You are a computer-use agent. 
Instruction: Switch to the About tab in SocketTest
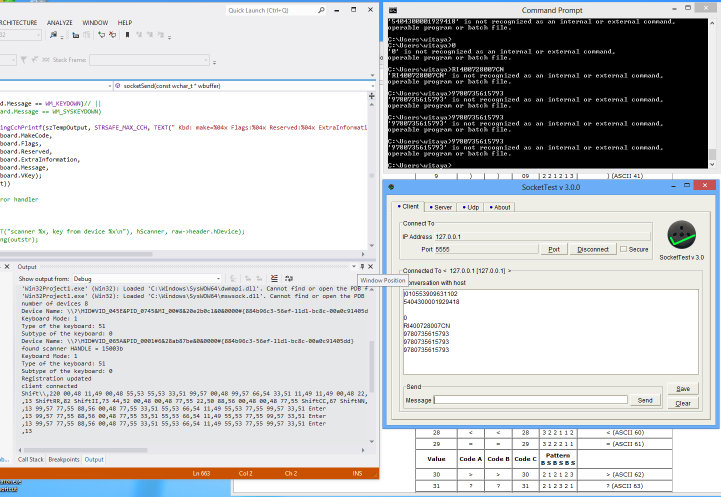(x=500, y=207)
